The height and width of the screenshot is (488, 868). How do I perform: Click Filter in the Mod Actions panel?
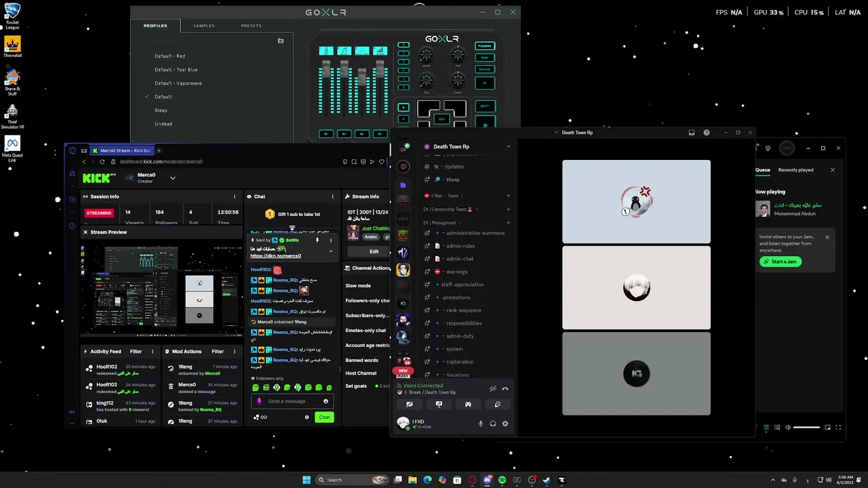coord(218,352)
